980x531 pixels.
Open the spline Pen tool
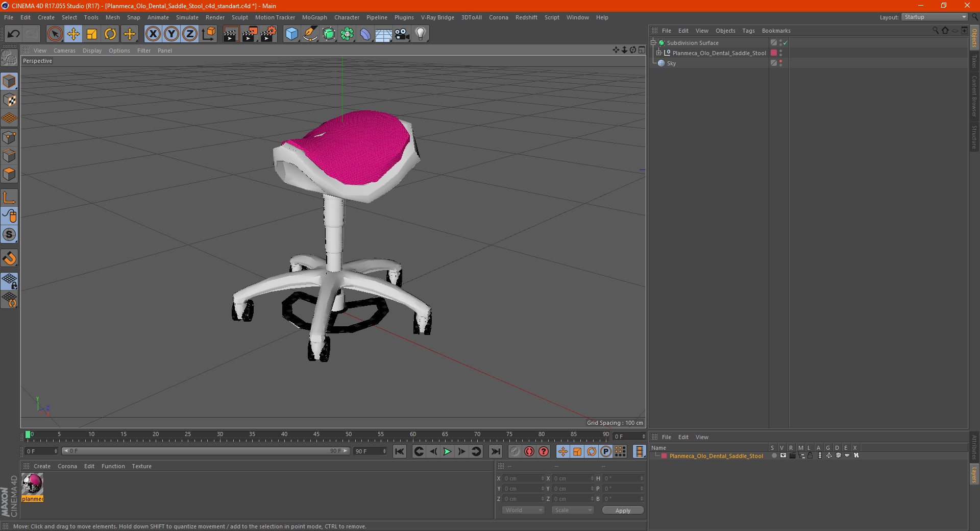(310, 34)
